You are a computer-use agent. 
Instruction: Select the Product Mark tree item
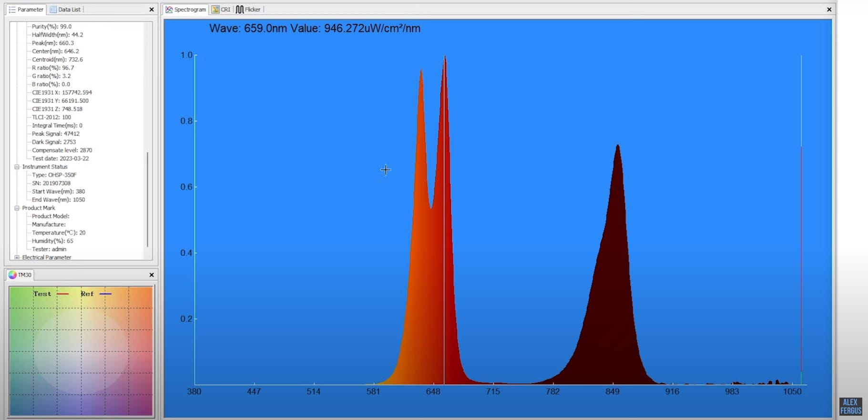tap(39, 208)
